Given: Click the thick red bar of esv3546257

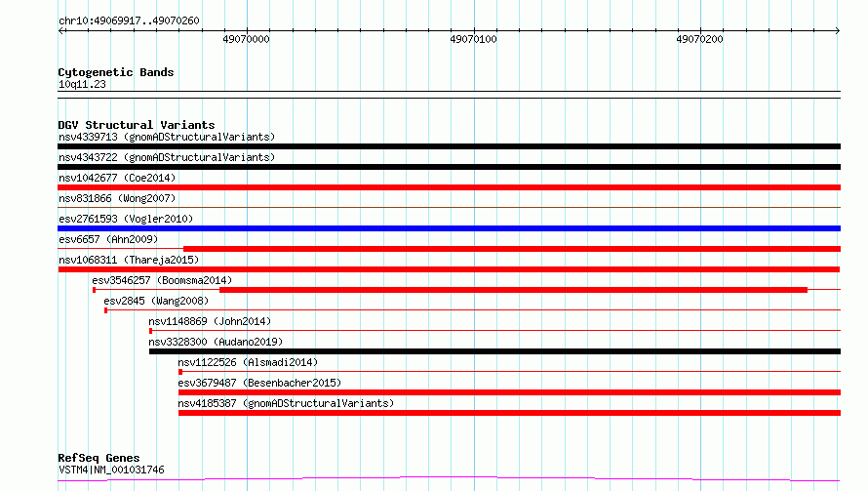Looking at the screenshot, I should click(x=513, y=290).
